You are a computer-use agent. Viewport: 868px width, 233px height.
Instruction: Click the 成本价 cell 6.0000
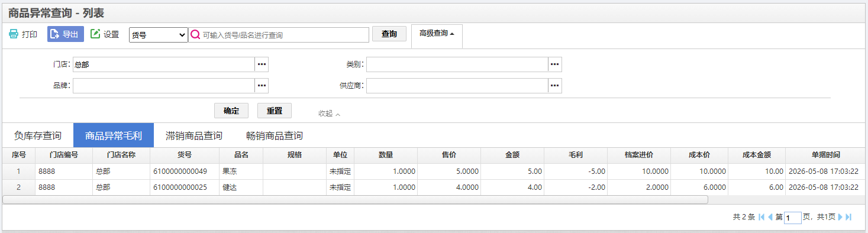[x=699, y=187]
